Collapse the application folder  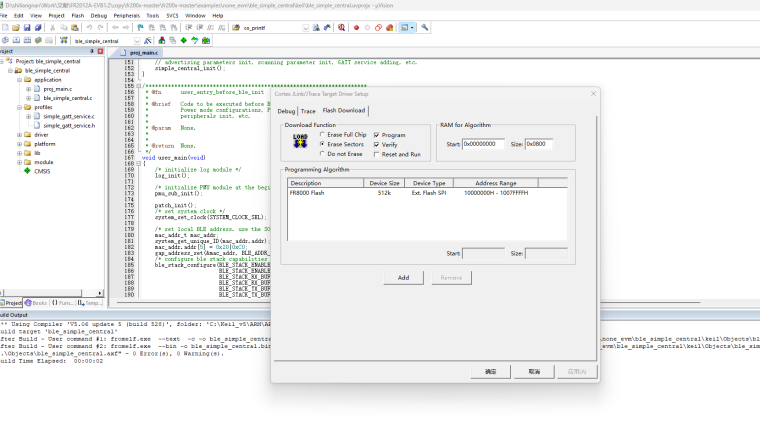19,80
